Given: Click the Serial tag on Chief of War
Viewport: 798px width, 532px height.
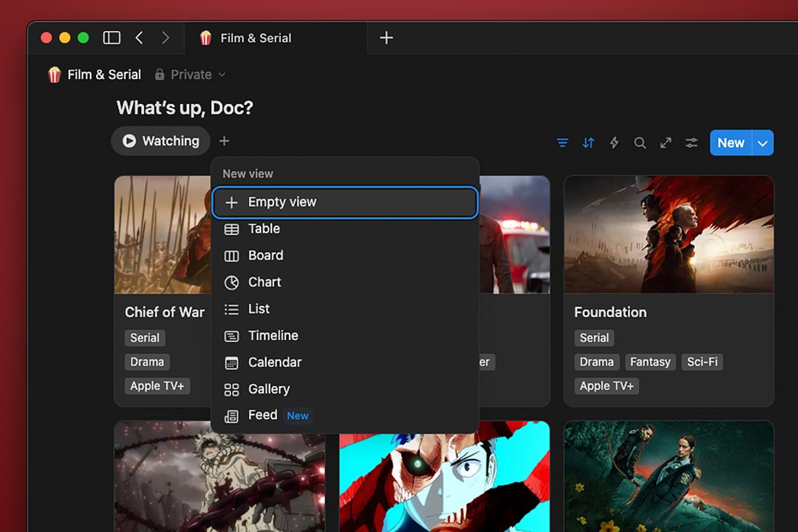Looking at the screenshot, I should pos(145,338).
